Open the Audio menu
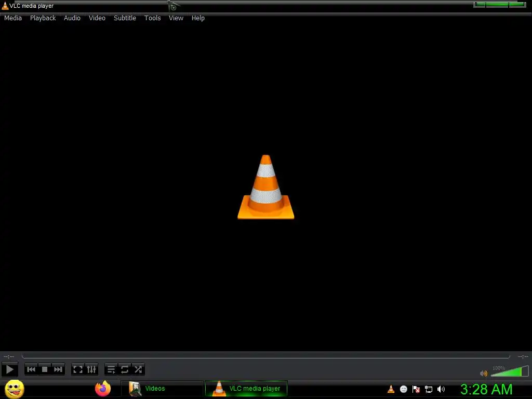The height and width of the screenshot is (399, 532). [72, 18]
